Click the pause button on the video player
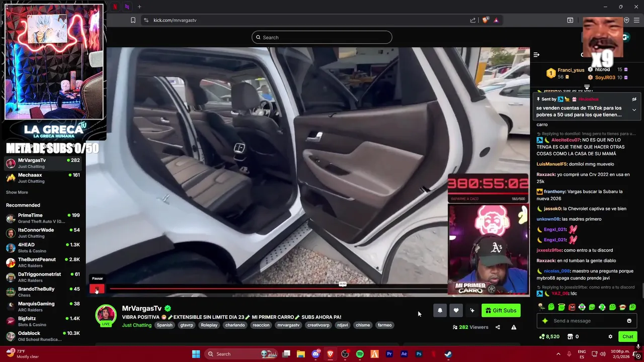 click(97, 289)
